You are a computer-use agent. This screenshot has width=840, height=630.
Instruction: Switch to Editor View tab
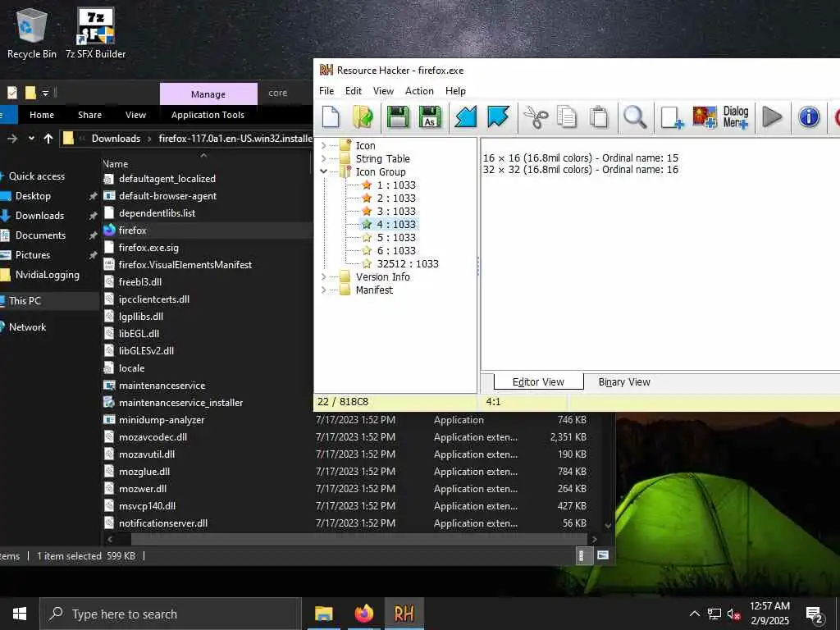[538, 382]
